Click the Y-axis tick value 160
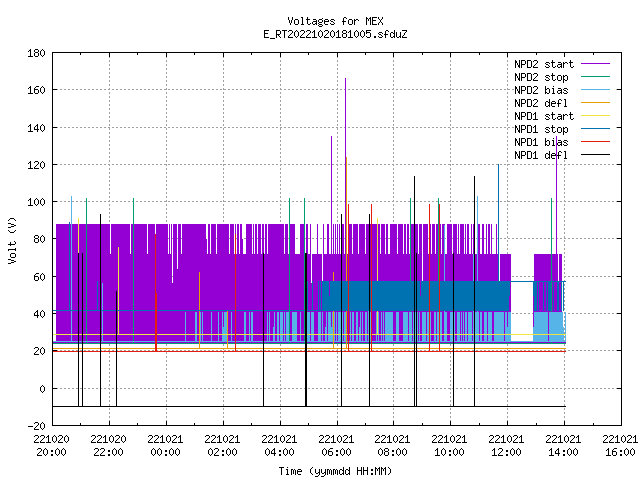Screen dimensions: 640x480 pyautogui.click(x=36, y=90)
